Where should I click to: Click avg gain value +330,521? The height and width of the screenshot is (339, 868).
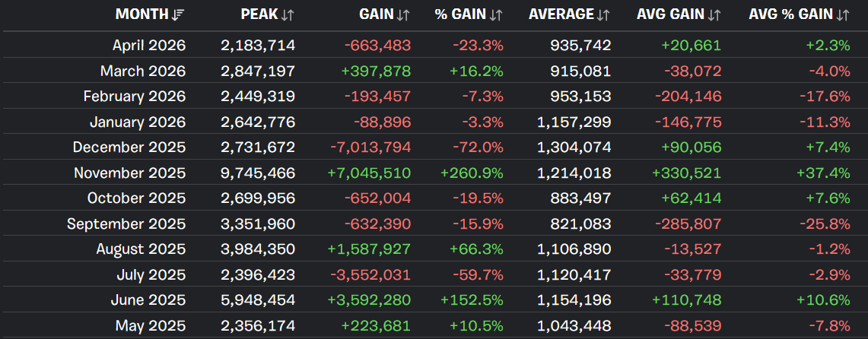(x=687, y=173)
